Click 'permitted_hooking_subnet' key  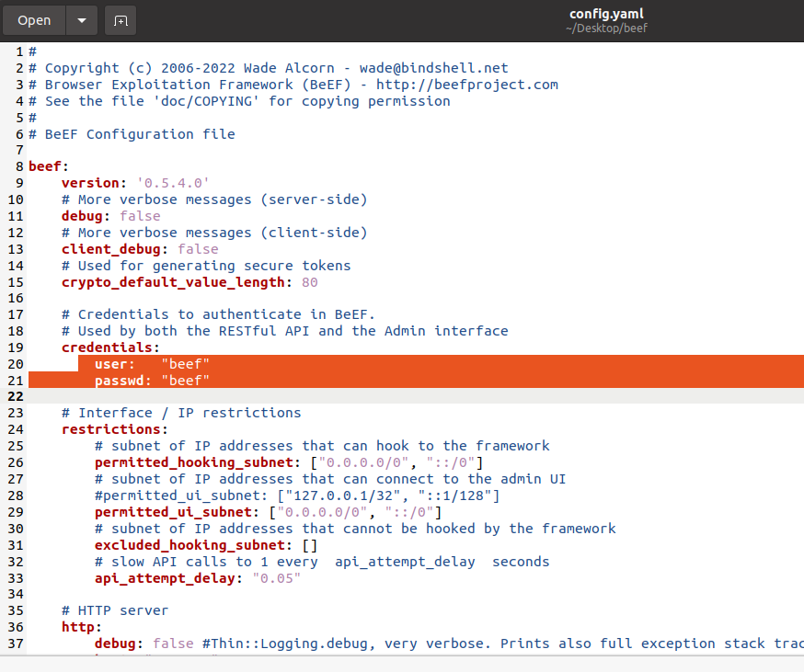(194, 462)
